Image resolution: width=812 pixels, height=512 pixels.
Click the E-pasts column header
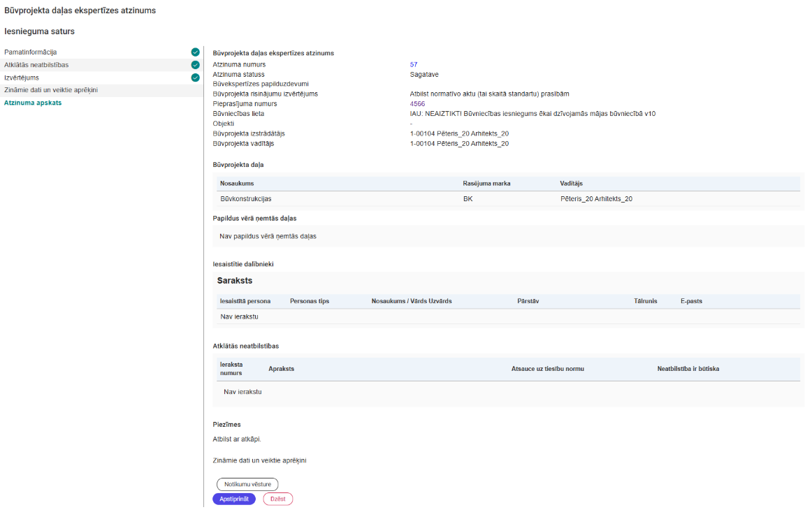pyautogui.click(x=691, y=301)
